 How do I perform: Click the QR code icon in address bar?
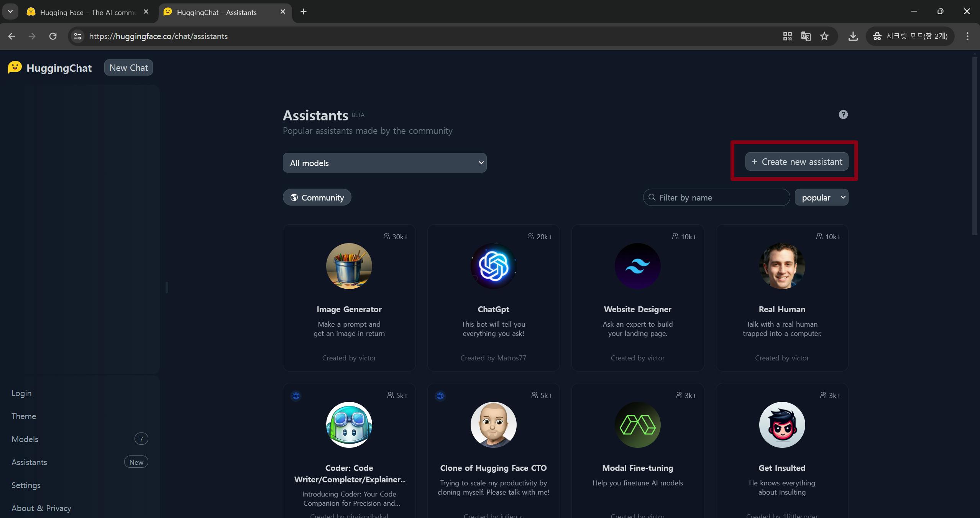tap(787, 36)
